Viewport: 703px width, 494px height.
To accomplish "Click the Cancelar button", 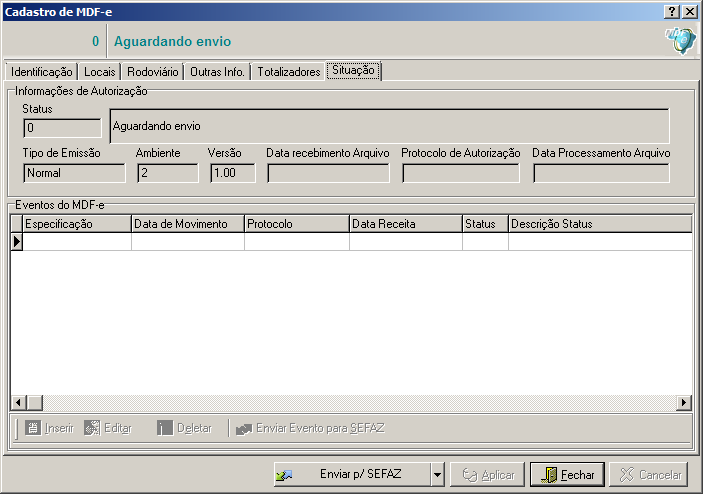I will coord(649,475).
